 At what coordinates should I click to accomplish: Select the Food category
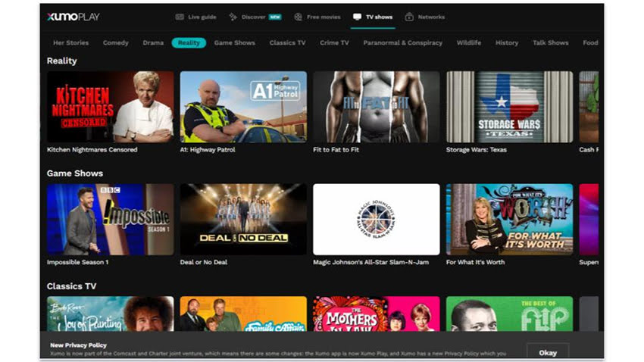[590, 42]
